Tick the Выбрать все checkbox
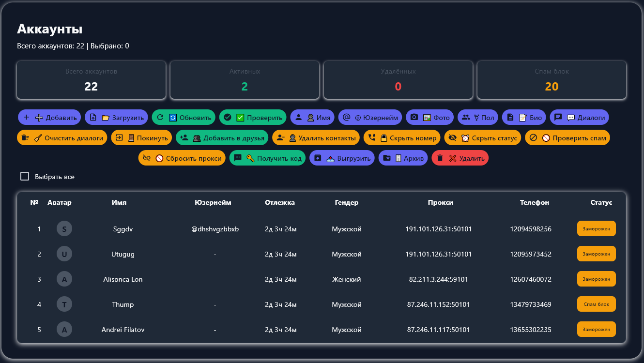The height and width of the screenshot is (363, 644). [25, 176]
